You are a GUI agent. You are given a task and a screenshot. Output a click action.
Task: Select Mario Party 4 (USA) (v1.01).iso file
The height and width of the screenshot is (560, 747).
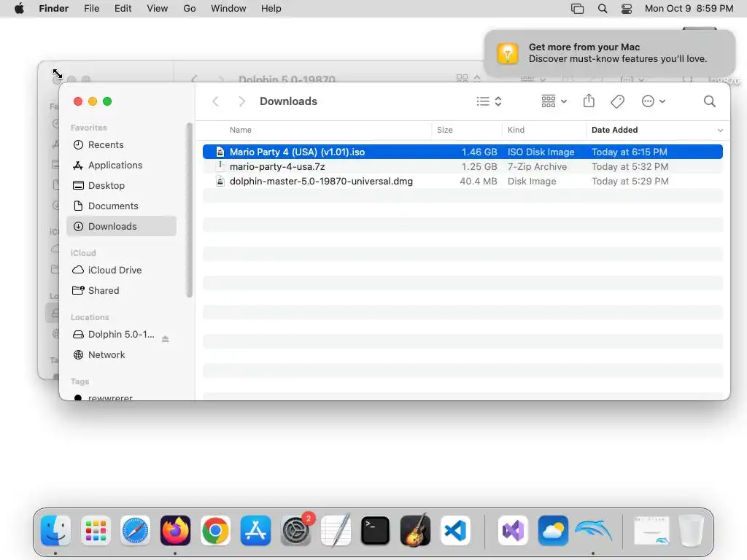click(x=462, y=152)
